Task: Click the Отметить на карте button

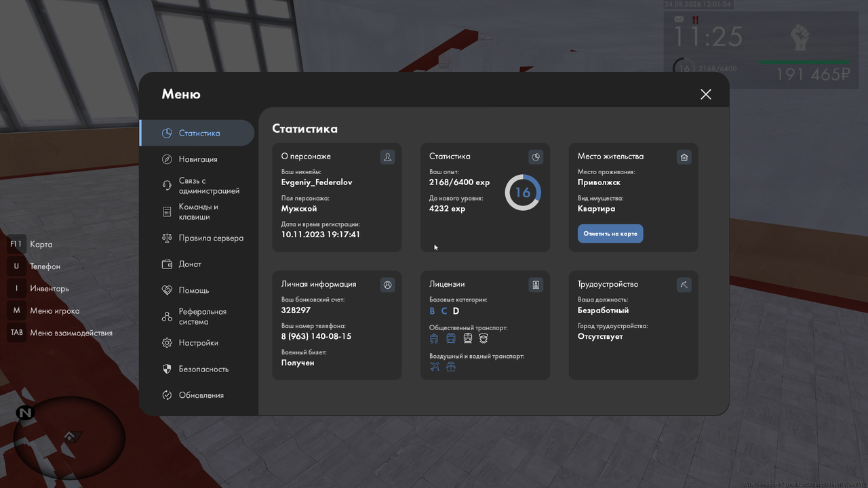Action: pyautogui.click(x=610, y=234)
